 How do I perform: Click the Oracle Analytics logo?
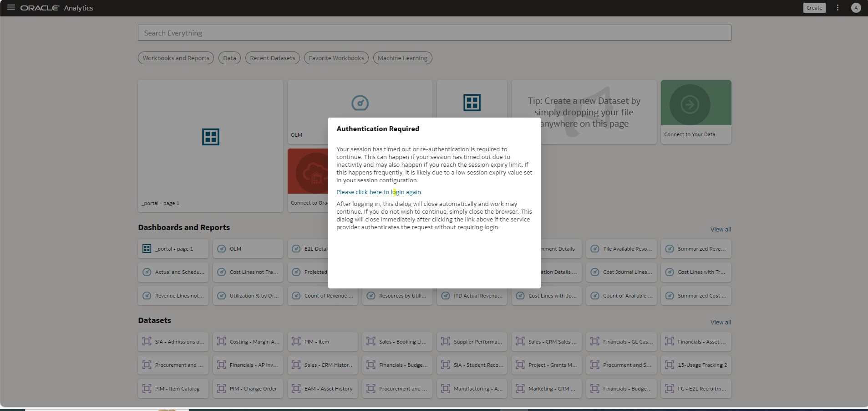click(x=56, y=8)
